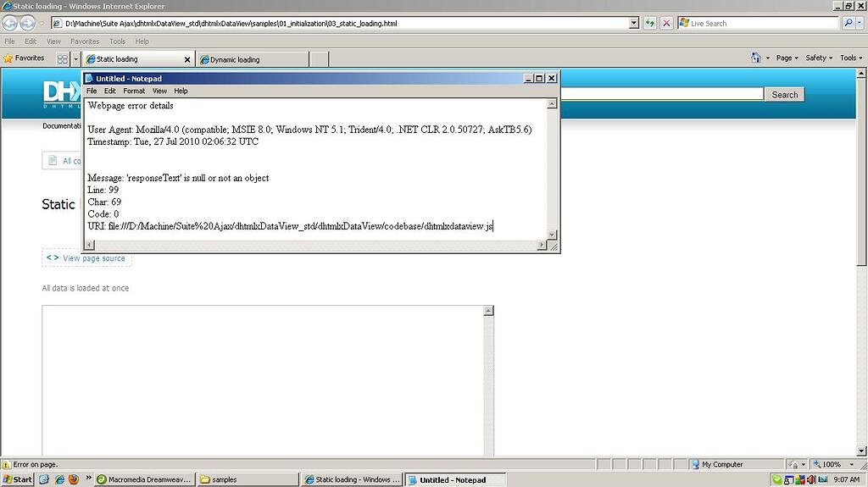Open recent pages dropdown beside Forward button
The width and height of the screenshot is (868, 487).
point(42,23)
